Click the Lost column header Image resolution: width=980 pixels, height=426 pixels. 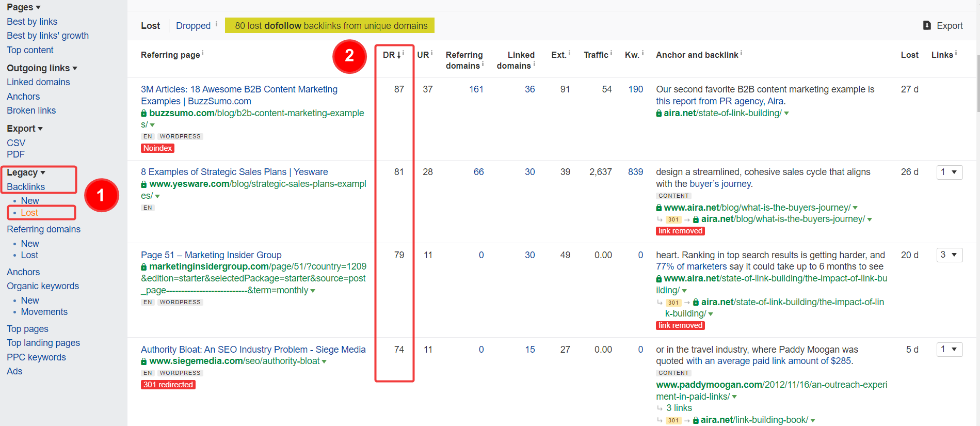pos(910,55)
